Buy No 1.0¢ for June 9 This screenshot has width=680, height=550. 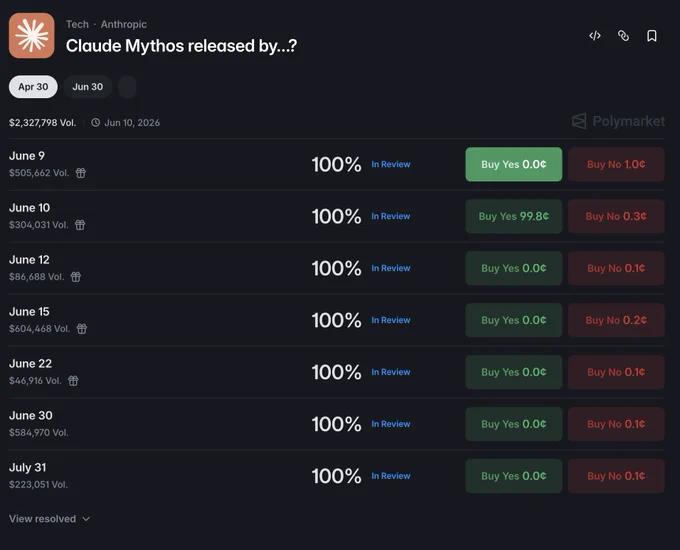tap(616, 164)
